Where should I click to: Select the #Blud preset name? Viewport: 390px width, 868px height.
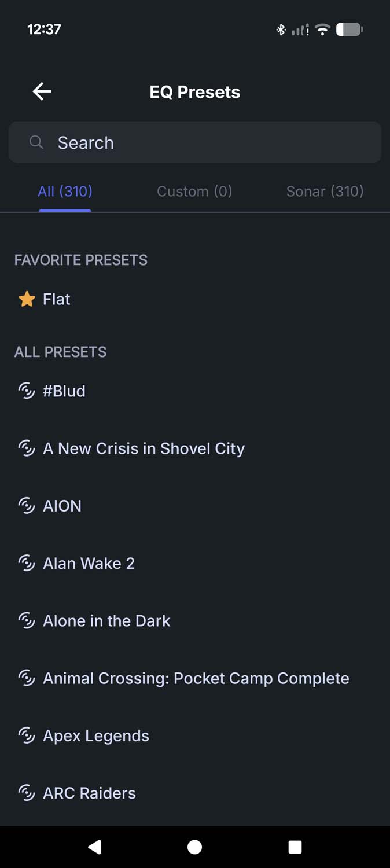(x=64, y=391)
